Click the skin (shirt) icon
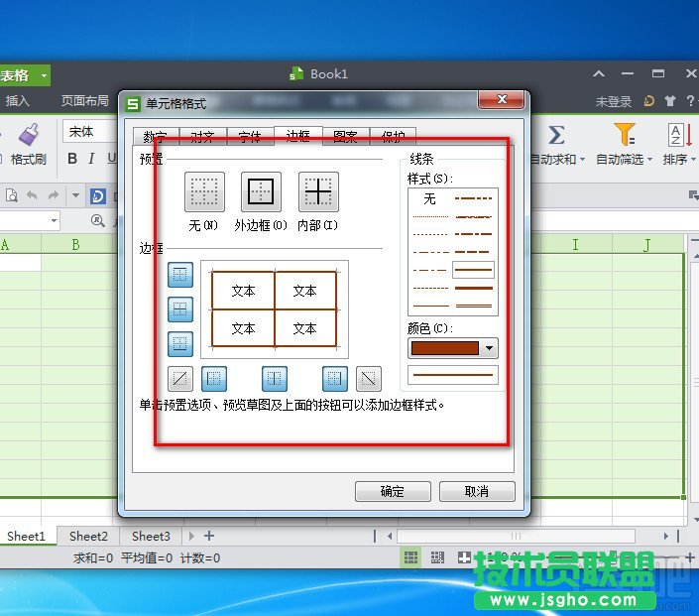This screenshot has width=699, height=616. [x=670, y=101]
